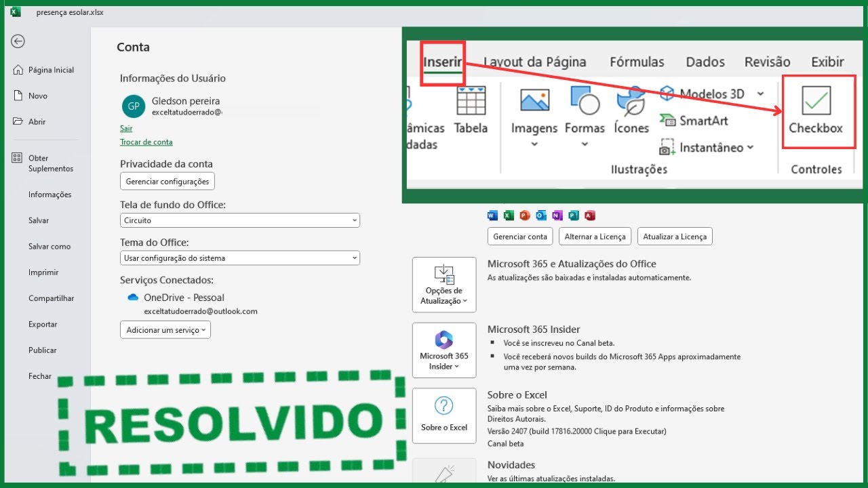This screenshot has height=488, width=868.
Task: Expand the Formas dropdown arrow
Action: point(585,144)
